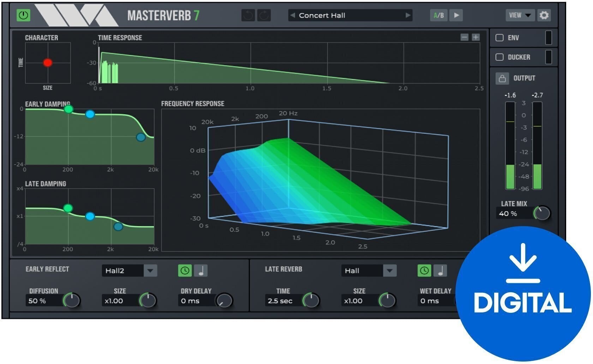Viewport: 593px width, 364px height.
Task: Enable the DUCKER section toggle
Action: tap(500, 57)
